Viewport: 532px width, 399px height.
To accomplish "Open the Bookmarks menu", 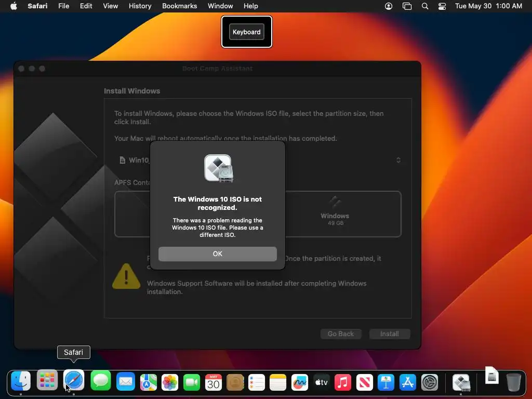I will [179, 6].
